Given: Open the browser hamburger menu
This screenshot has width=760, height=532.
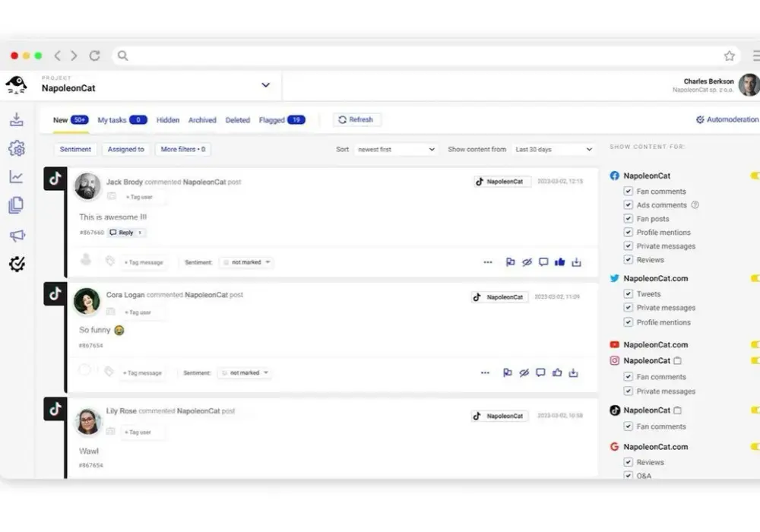Looking at the screenshot, I should tap(756, 55).
